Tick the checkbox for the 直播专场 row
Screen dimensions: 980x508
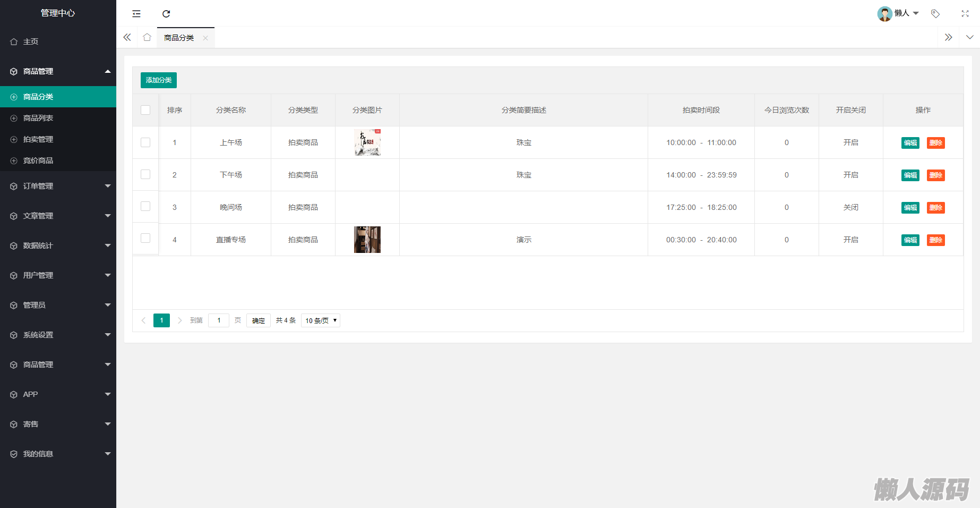coord(145,238)
